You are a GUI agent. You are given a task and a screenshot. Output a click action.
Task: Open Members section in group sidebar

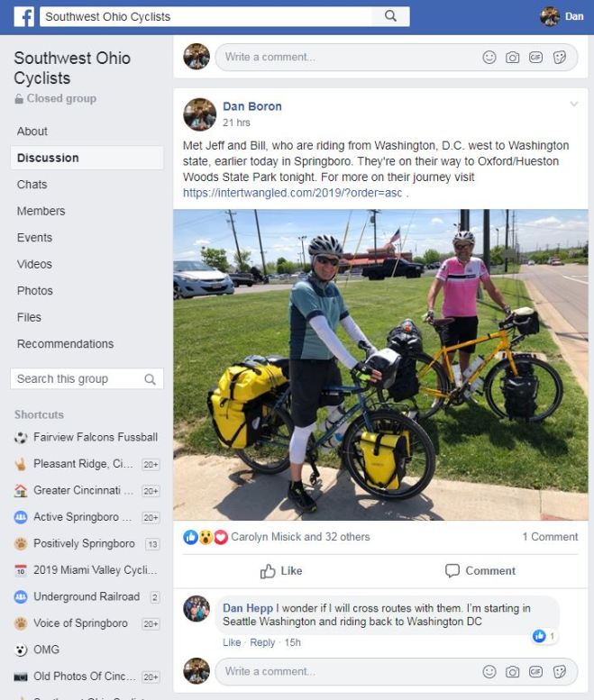[41, 211]
